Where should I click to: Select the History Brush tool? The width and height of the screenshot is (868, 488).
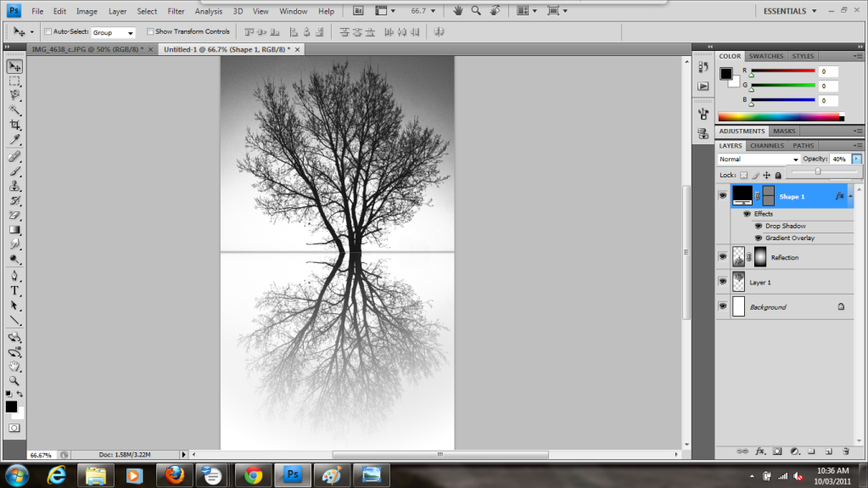click(x=14, y=200)
